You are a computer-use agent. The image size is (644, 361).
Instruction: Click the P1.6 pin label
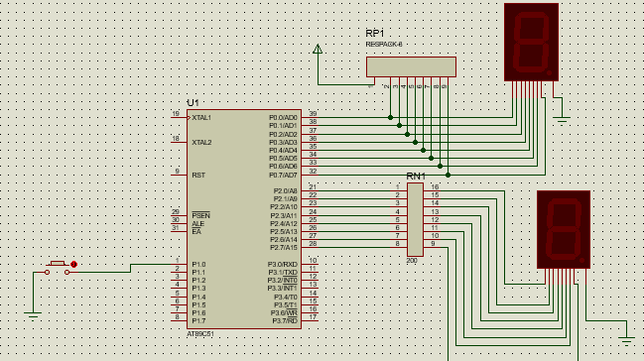coord(198,313)
